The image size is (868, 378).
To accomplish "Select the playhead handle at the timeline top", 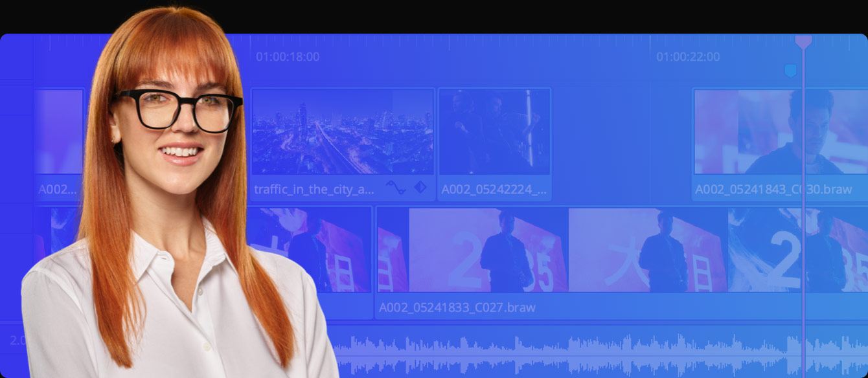I will pos(803,40).
